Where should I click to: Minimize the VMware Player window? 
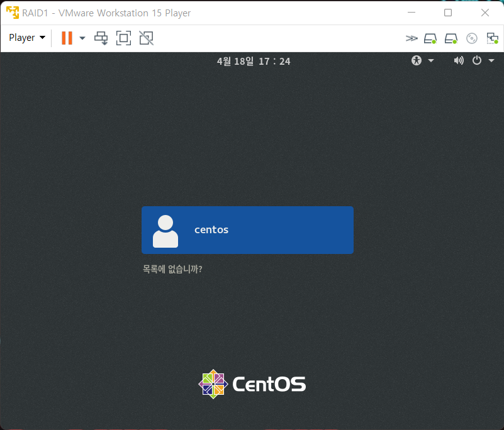pos(412,13)
